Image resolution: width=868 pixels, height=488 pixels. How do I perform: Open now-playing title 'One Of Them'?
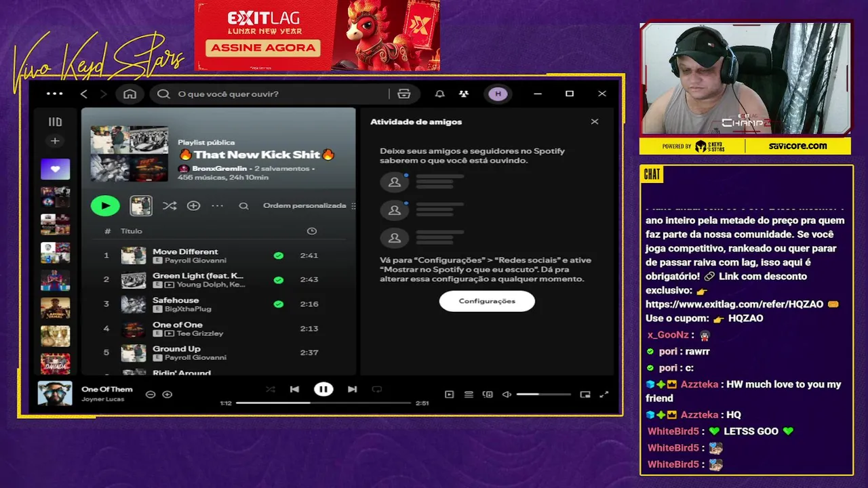pyautogui.click(x=107, y=389)
